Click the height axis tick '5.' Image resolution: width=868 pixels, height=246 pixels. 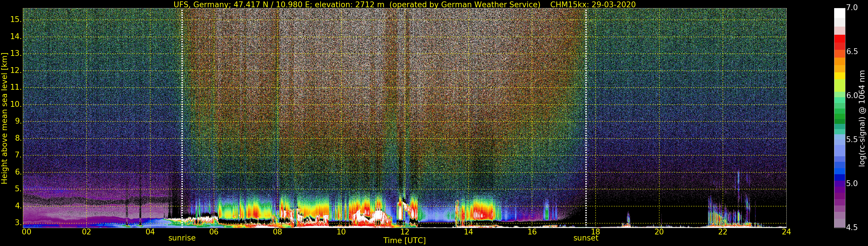coord(18,189)
